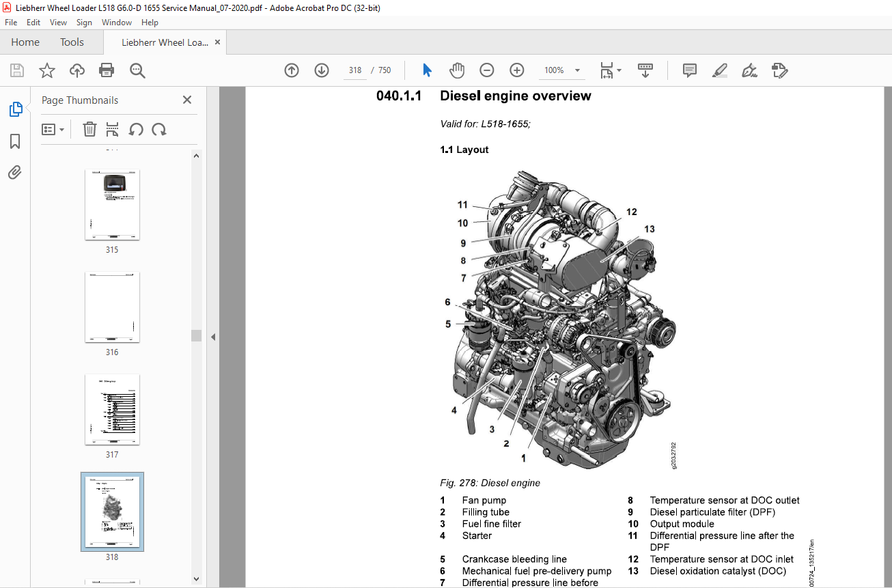
Task: Open Page Thumbnails sidebar panel
Action: tap(15, 109)
